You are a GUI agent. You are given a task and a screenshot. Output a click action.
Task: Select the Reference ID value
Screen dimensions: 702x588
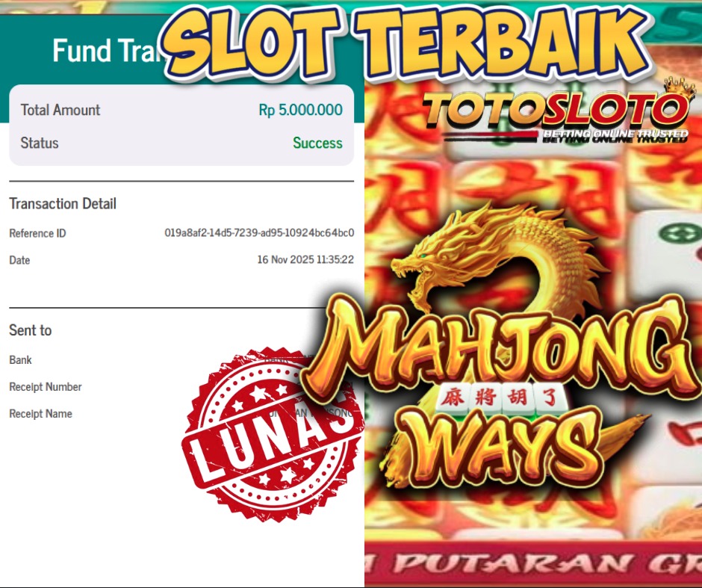coord(259,233)
